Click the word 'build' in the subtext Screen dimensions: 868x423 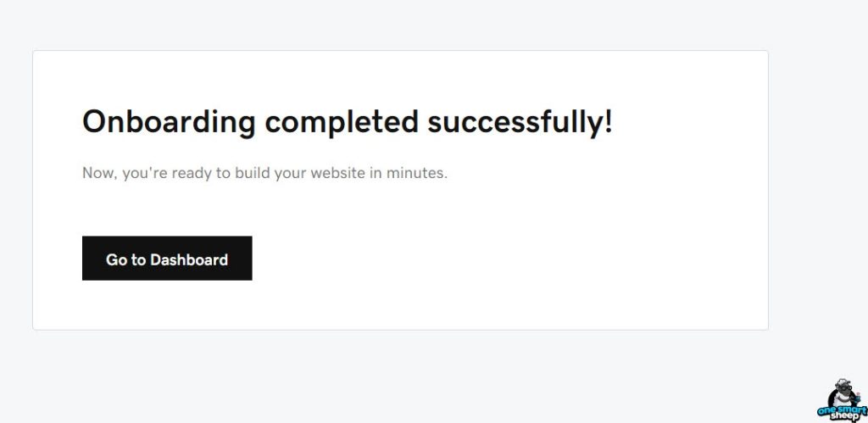pos(253,173)
